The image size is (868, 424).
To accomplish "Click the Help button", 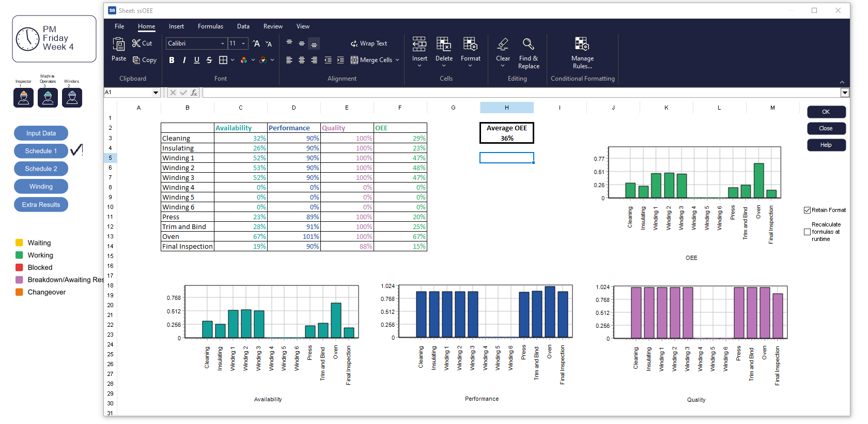I will (826, 145).
